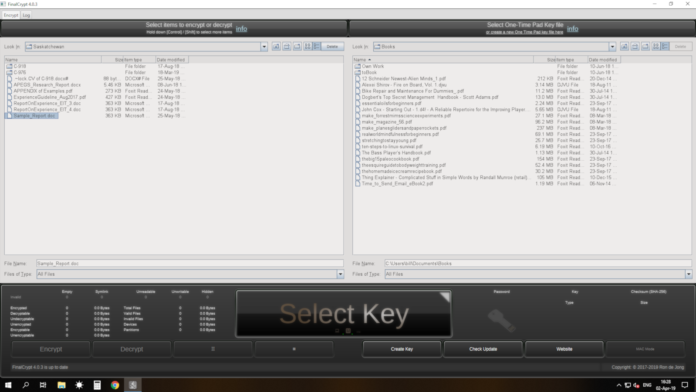This screenshot has width=696, height=392.
Task: Click the Create Key button
Action: tap(402, 349)
